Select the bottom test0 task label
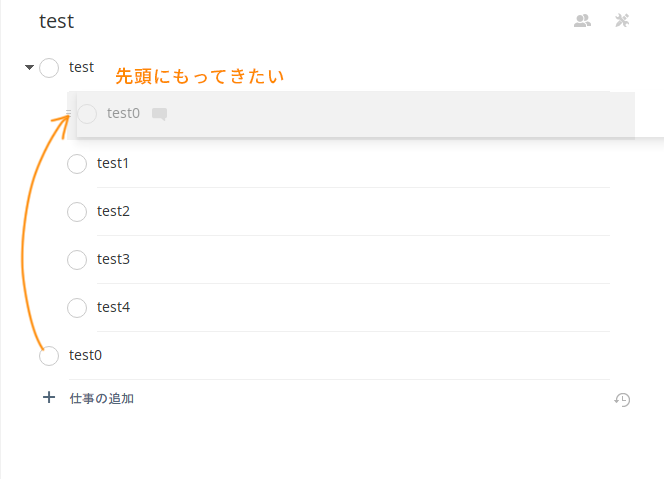 pos(85,355)
